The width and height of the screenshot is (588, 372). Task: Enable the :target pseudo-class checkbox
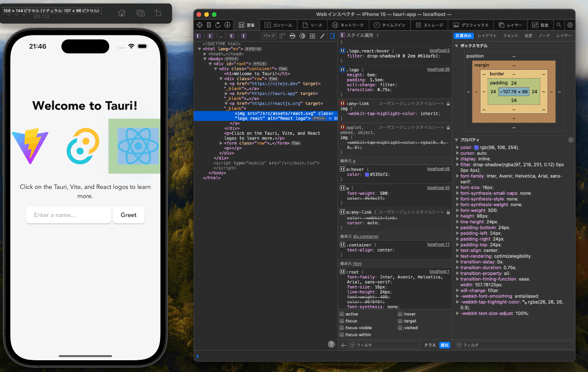coord(400,321)
